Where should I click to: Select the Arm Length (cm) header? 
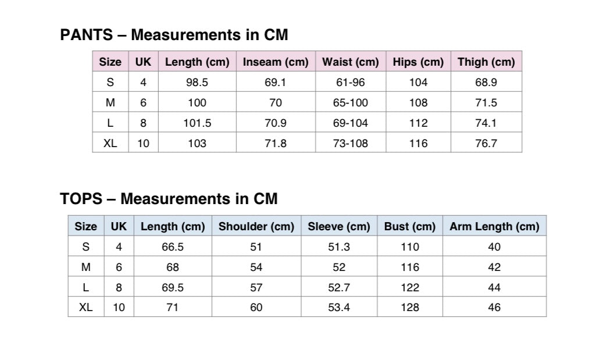[494, 227]
